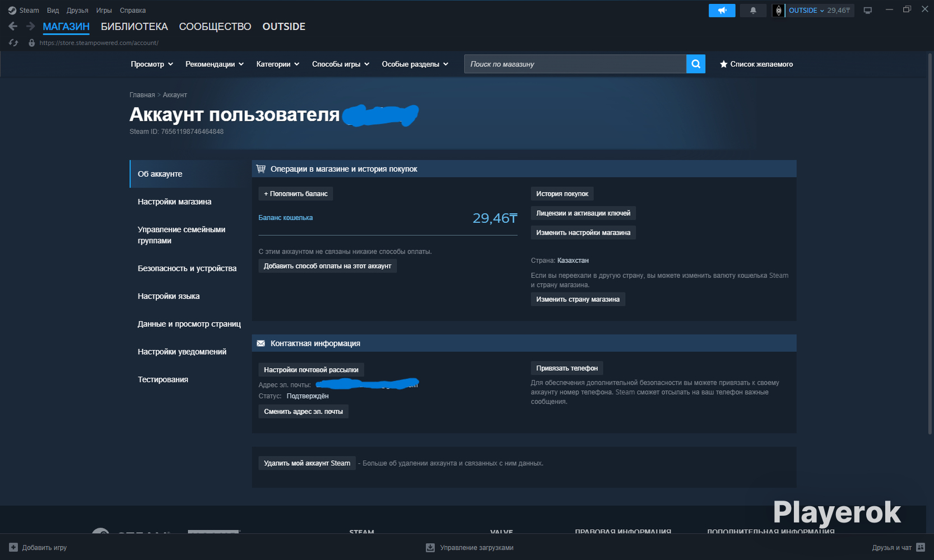The width and height of the screenshot is (934, 560).
Task: Open Безопасность и устройства section
Action: (x=186, y=268)
